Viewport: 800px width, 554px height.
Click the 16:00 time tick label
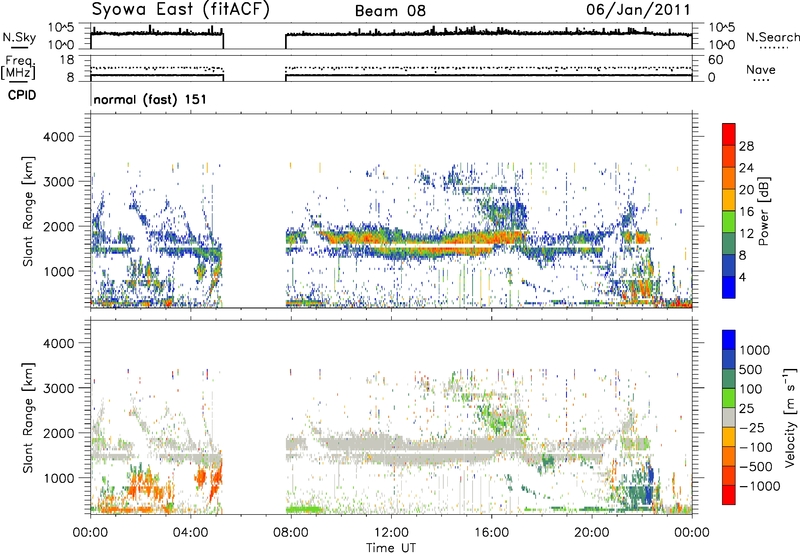click(491, 533)
